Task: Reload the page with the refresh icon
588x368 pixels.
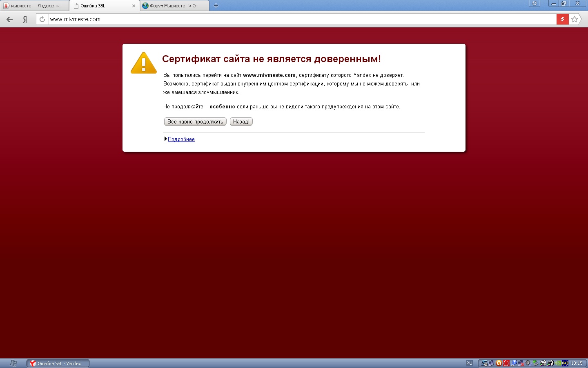Action: (42, 19)
